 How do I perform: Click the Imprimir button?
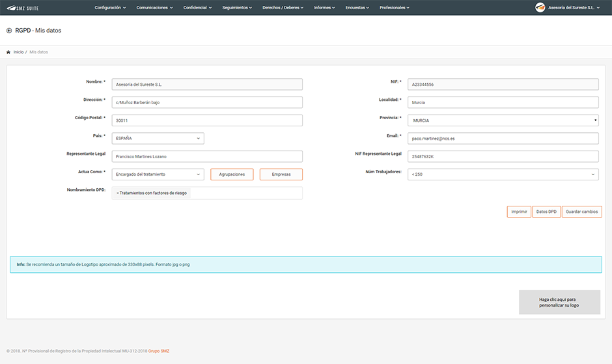tap(519, 212)
